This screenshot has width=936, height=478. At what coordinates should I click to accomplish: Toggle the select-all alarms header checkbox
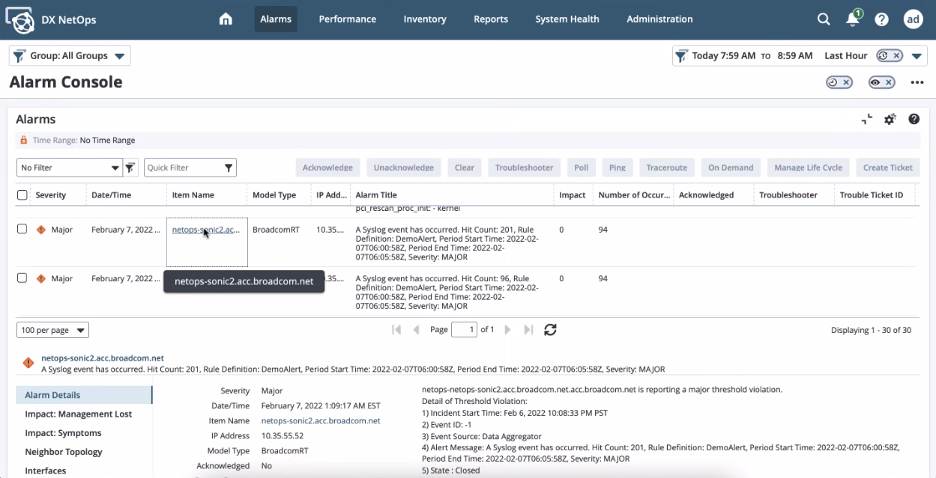tap(22, 195)
